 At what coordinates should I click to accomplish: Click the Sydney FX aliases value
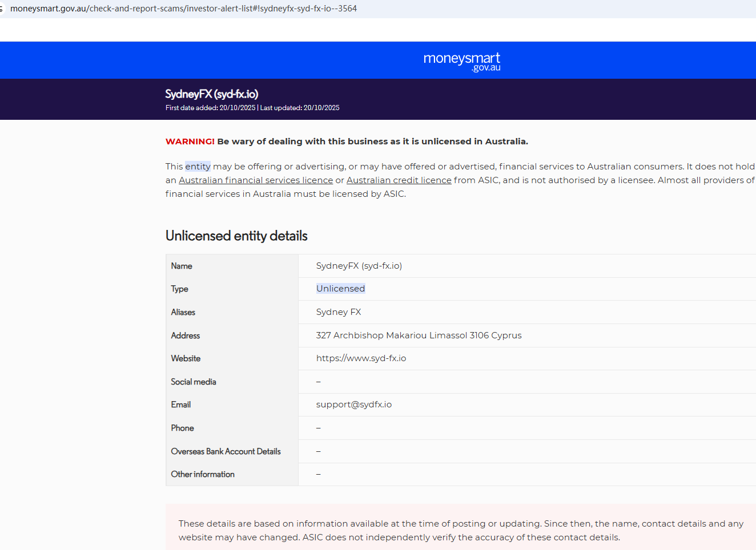coord(339,312)
